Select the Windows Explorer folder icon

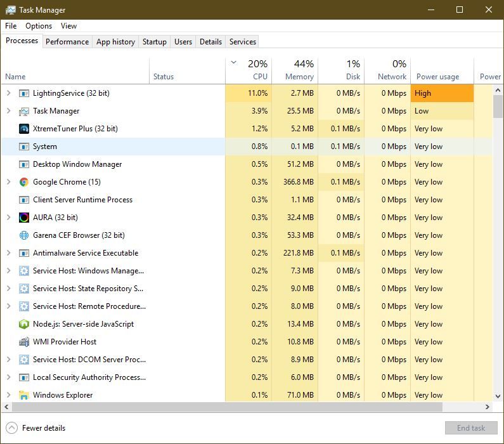pos(24,395)
